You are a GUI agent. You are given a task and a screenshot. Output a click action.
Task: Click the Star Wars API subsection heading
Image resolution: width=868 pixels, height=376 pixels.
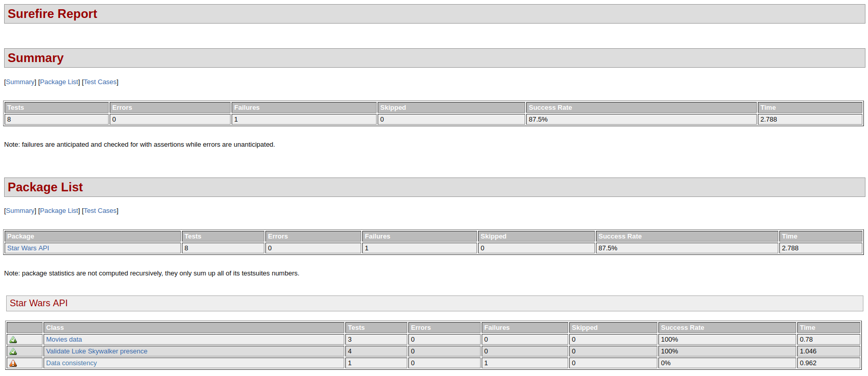click(x=38, y=303)
